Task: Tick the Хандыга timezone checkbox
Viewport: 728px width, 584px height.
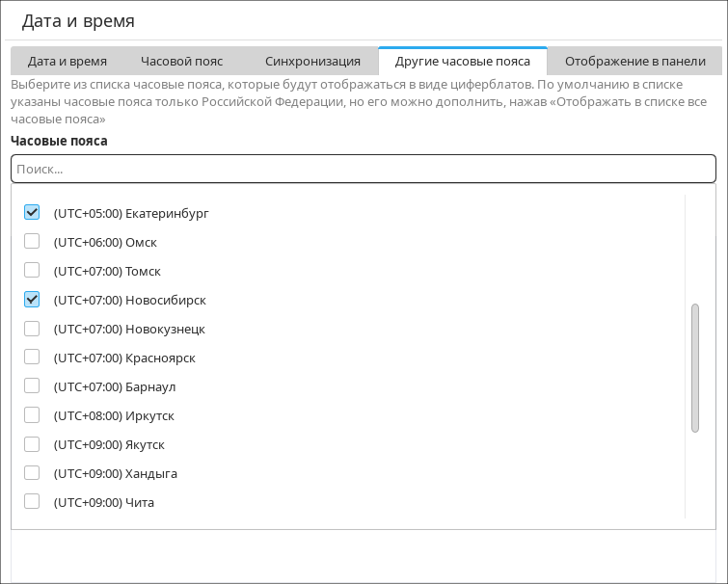Action: pyautogui.click(x=32, y=473)
